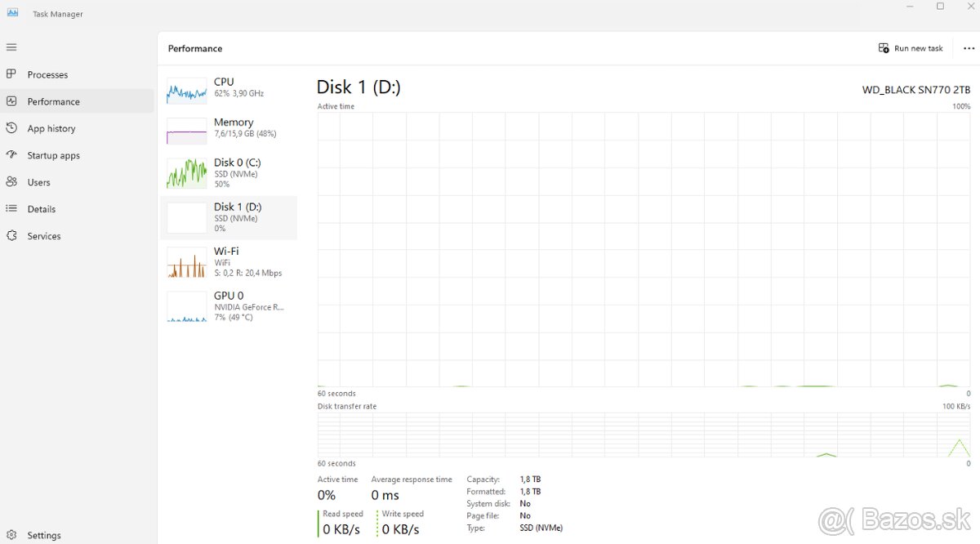Select the Memory usage mini graph
The height and width of the screenshot is (544, 980).
[187, 132]
